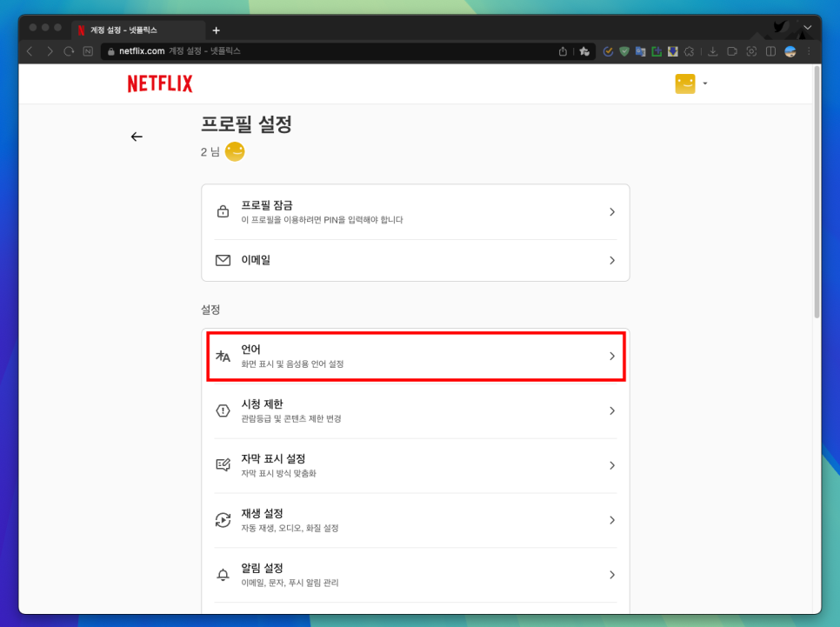Open the 언어 row chevron
This screenshot has width=840, height=627.
click(612, 356)
